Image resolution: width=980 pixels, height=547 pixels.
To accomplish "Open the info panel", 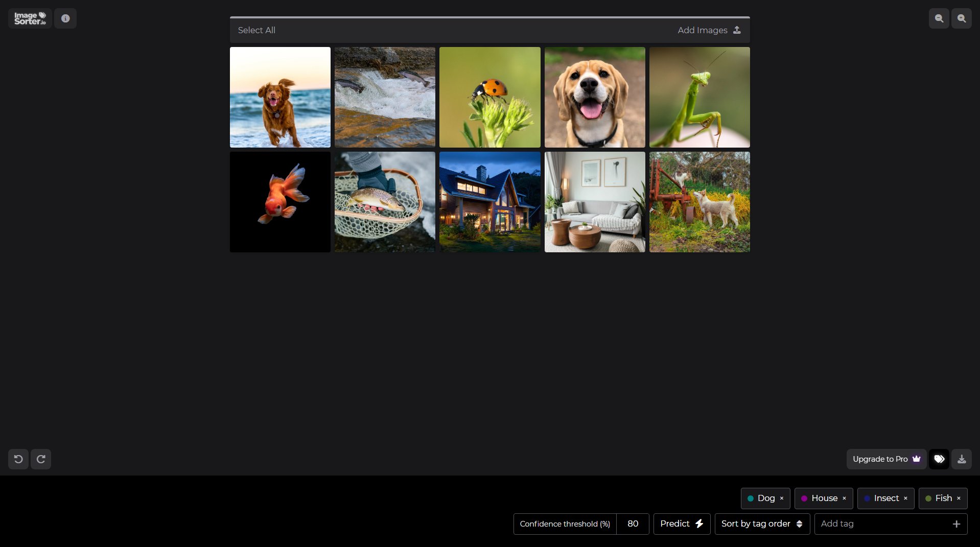I will tap(65, 18).
